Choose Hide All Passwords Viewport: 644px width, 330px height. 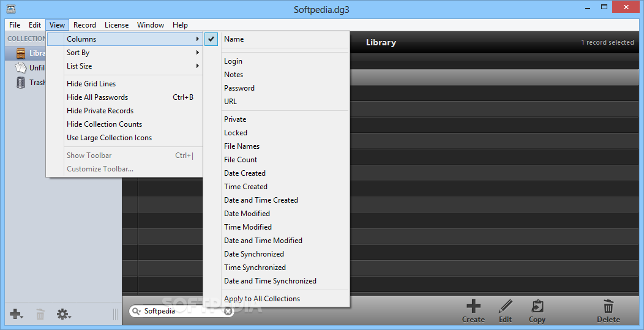point(125,97)
